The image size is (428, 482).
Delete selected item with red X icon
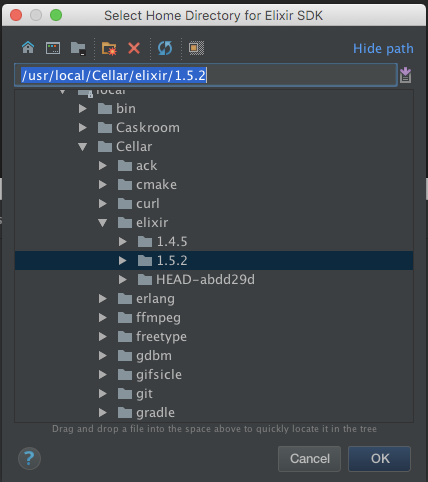[134, 48]
